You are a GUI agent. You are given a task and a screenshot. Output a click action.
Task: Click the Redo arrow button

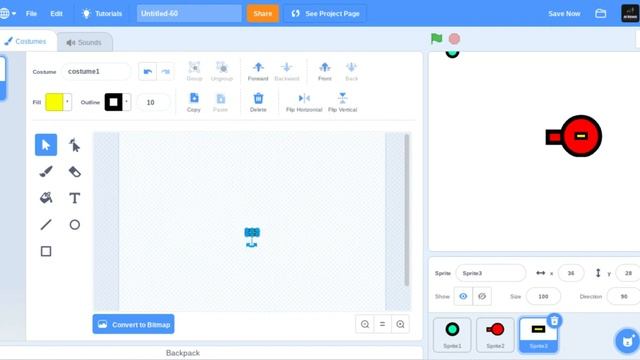tap(165, 72)
